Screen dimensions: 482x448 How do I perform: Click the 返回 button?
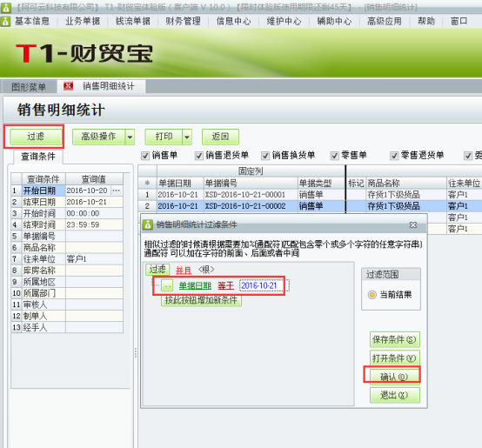coord(220,137)
